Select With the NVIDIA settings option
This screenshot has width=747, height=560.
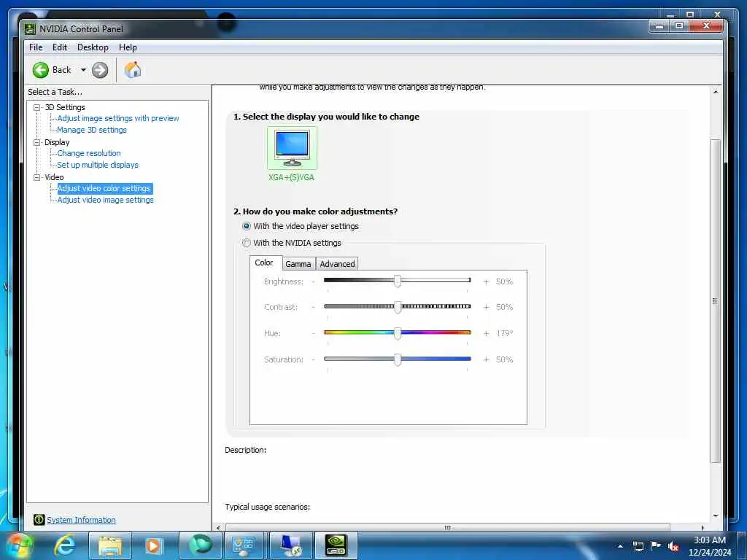pyautogui.click(x=247, y=243)
